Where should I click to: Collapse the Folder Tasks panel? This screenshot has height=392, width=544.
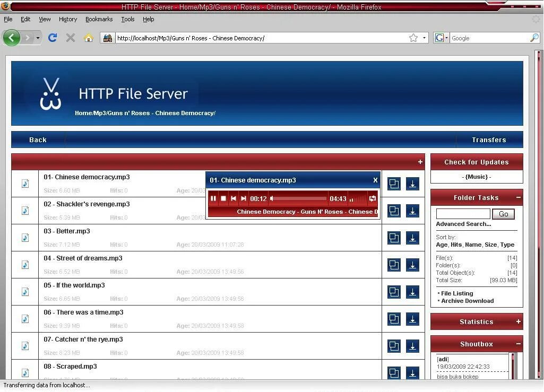click(519, 197)
